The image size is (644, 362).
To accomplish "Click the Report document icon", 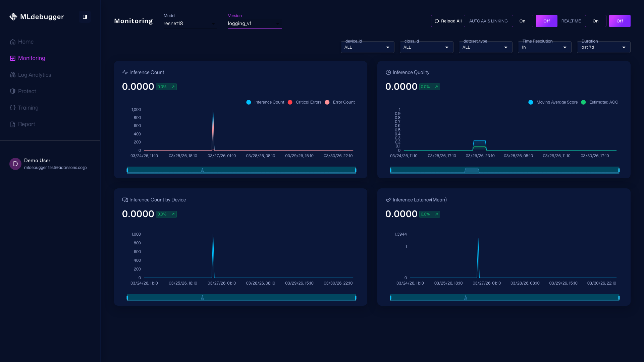I will [13, 124].
